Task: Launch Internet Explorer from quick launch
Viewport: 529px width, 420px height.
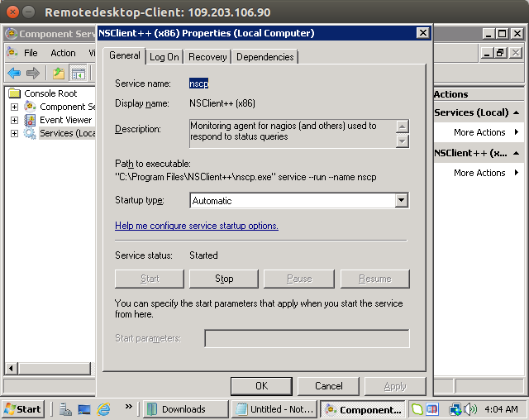Action: click(x=103, y=409)
